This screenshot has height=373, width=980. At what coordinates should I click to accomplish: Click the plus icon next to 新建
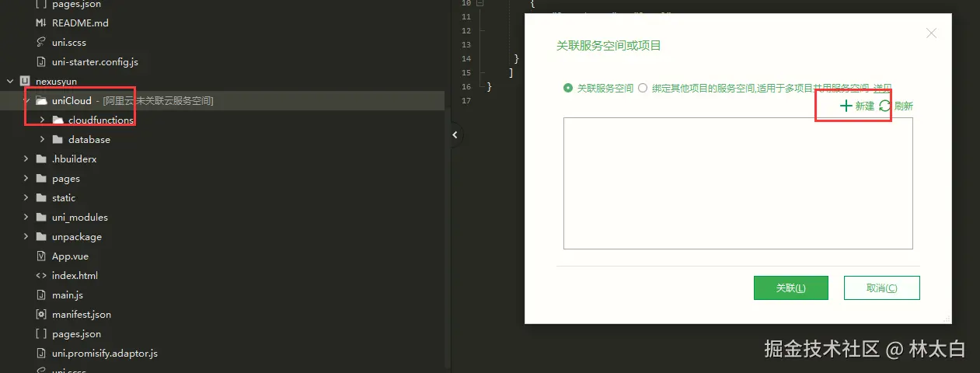click(846, 106)
